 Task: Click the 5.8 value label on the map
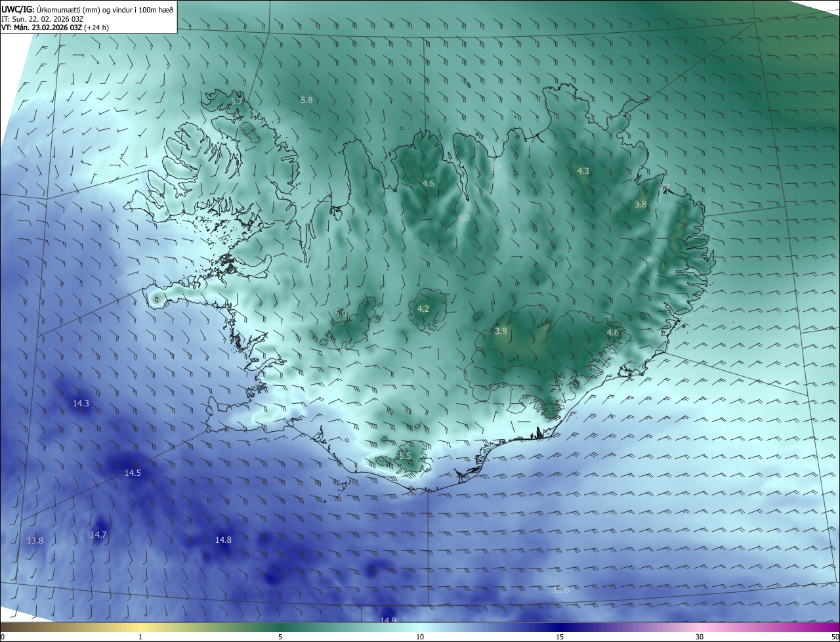pos(306,100)
